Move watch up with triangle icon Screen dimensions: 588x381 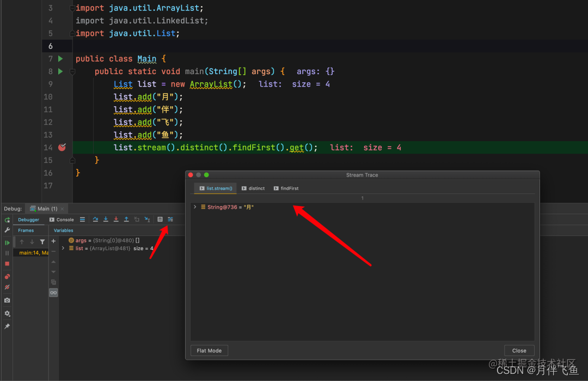click(x=53, y=262)
